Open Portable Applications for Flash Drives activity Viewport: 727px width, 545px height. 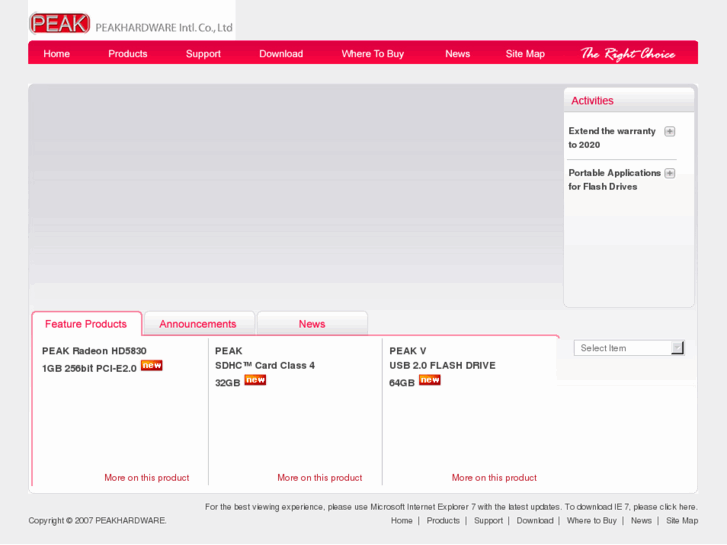(x=614, y=180)
